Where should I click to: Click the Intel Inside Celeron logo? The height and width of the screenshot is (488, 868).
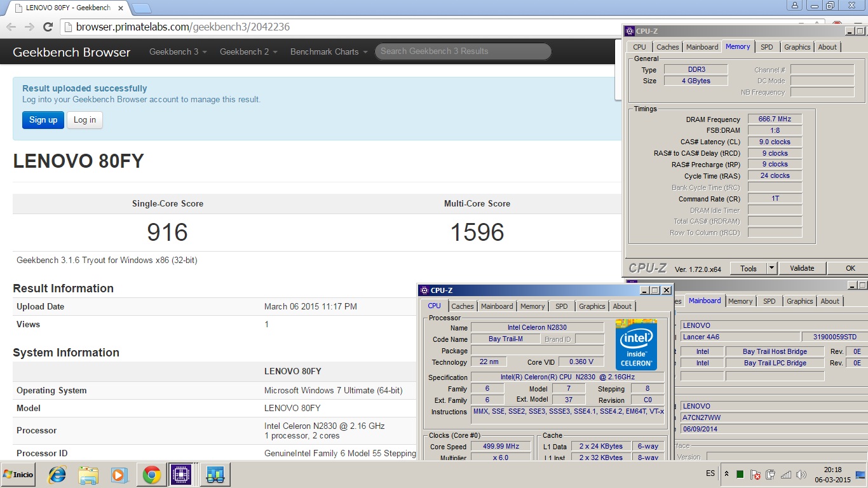click(x=636, y=345)
